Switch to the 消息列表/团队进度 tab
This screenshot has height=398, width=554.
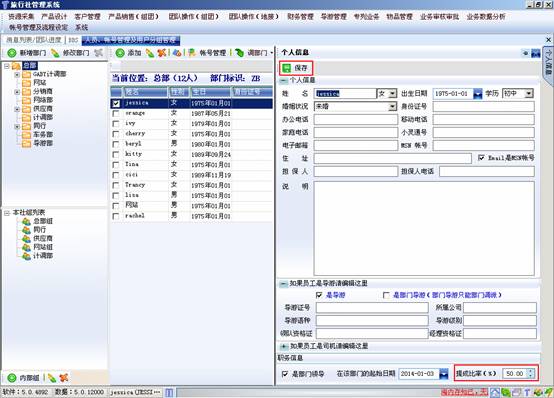[34, 40]
